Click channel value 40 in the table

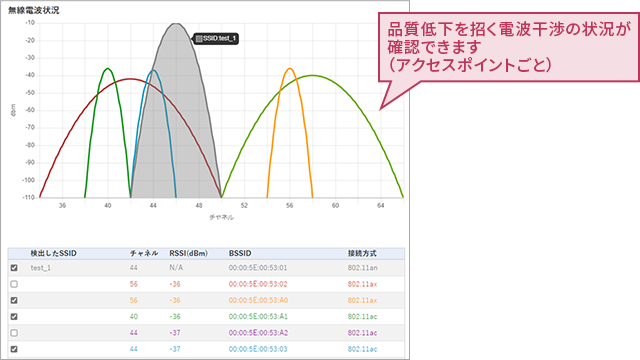pyautogui.click(x=134, y=317)
